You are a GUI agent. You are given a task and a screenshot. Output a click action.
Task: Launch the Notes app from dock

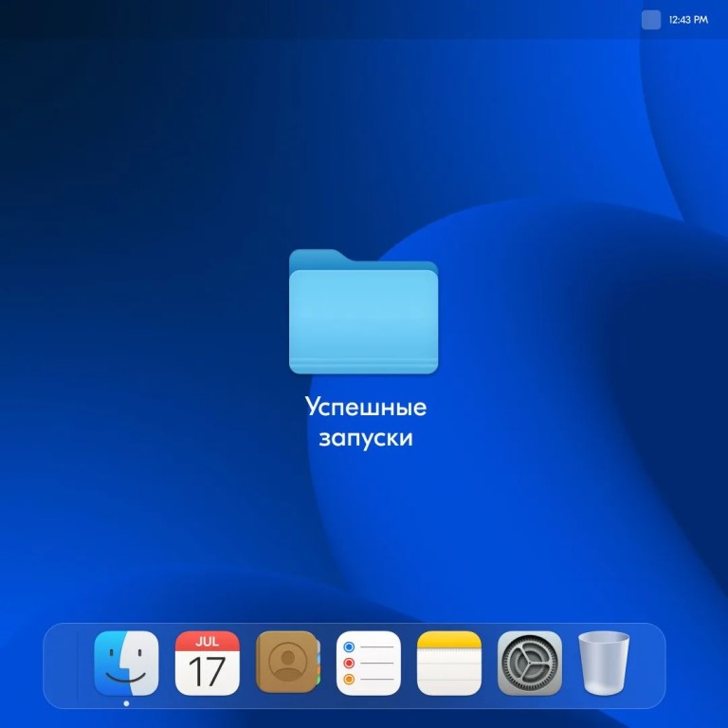[449, 663]
